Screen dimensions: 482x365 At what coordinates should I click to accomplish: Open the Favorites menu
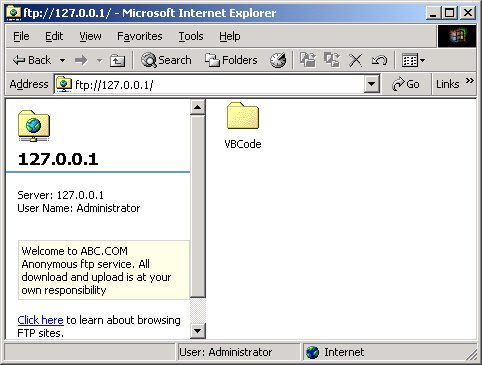point(140,36)
